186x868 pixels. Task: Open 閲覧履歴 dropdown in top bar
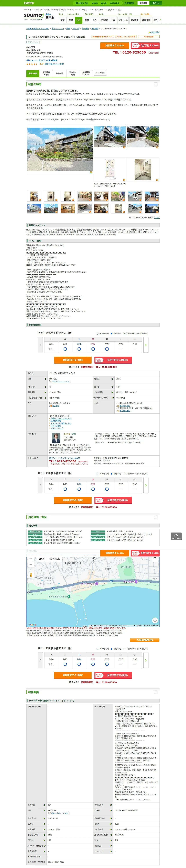[x=130, y=3]
